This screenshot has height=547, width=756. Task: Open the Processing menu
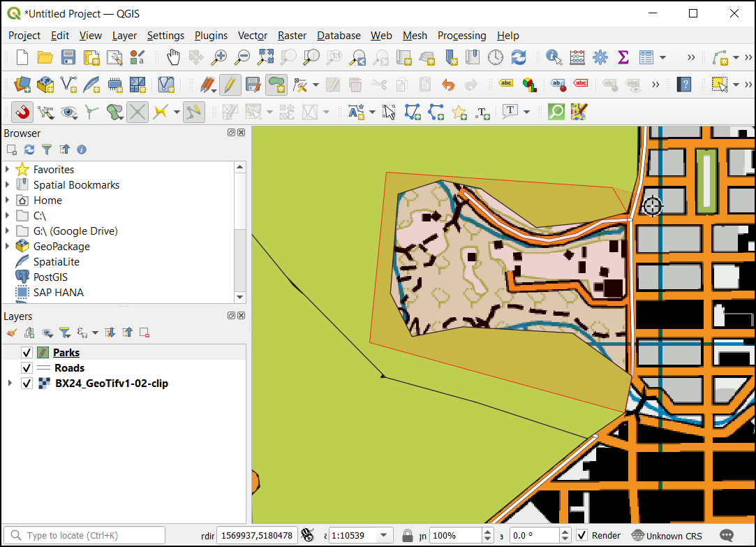(x=461, y=36)
